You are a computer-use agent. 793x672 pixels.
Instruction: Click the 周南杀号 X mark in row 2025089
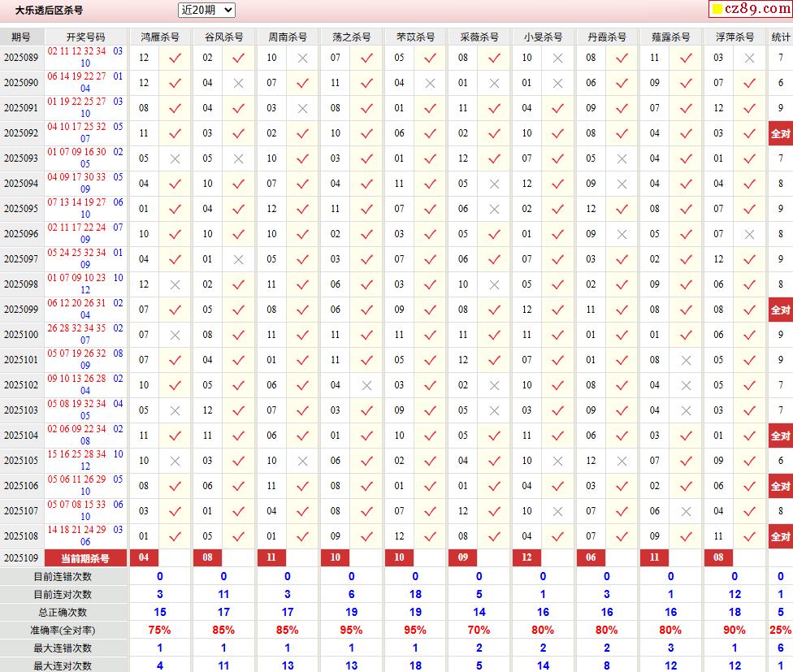(302, 59)
